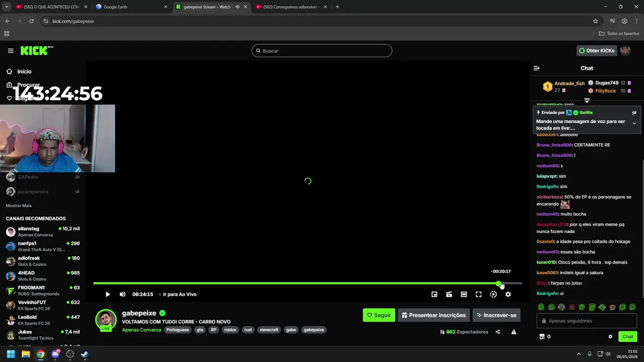Collapse chat panel with arrow icon
The image size is (644, 362).
(536, 68)
